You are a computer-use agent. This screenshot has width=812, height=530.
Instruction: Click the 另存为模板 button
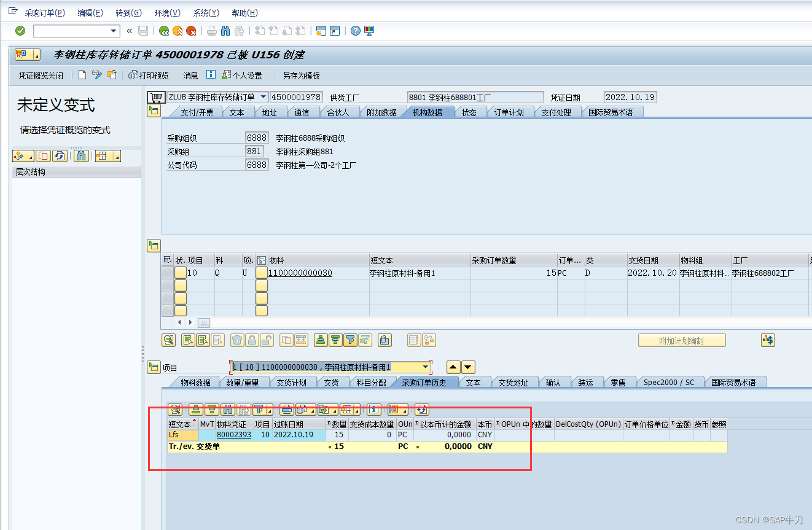[x=301, y=76]
